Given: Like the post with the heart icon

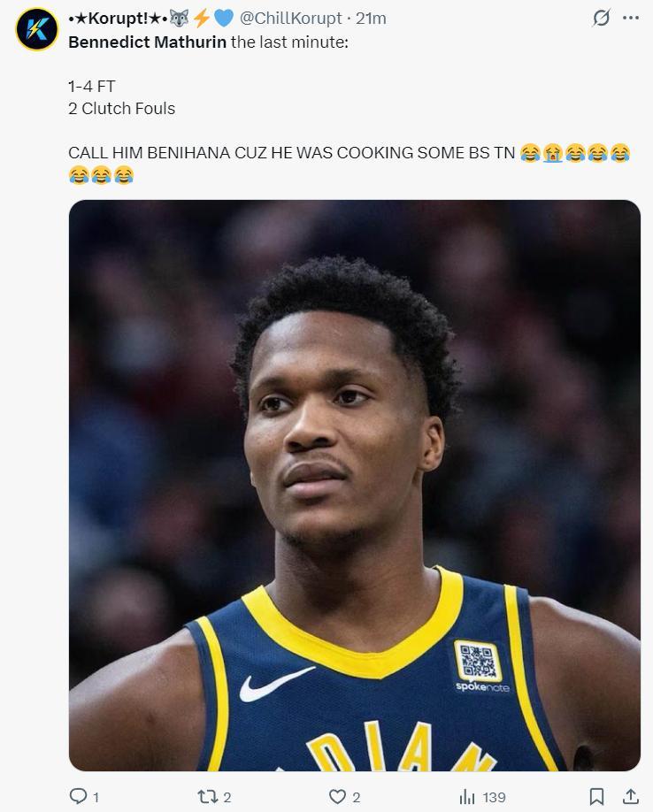Looking at the screenshot, I should tap(338, 796).
